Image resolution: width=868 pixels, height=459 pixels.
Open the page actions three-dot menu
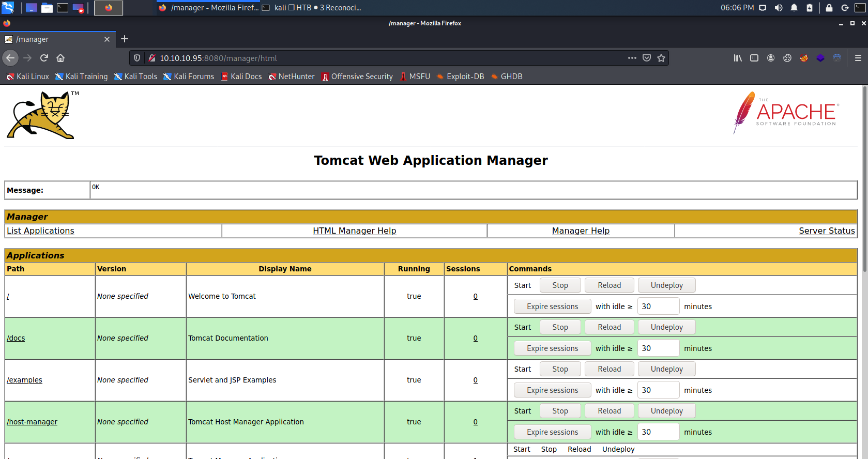(x=632, y=58)
